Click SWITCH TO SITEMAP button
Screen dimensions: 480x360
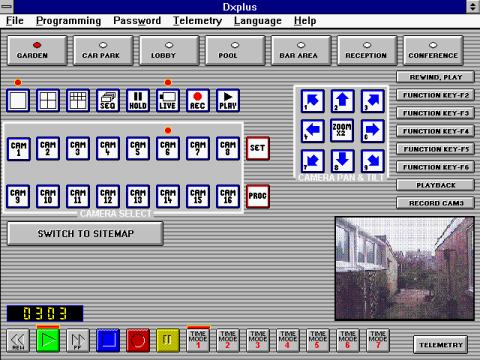(85, 233)
